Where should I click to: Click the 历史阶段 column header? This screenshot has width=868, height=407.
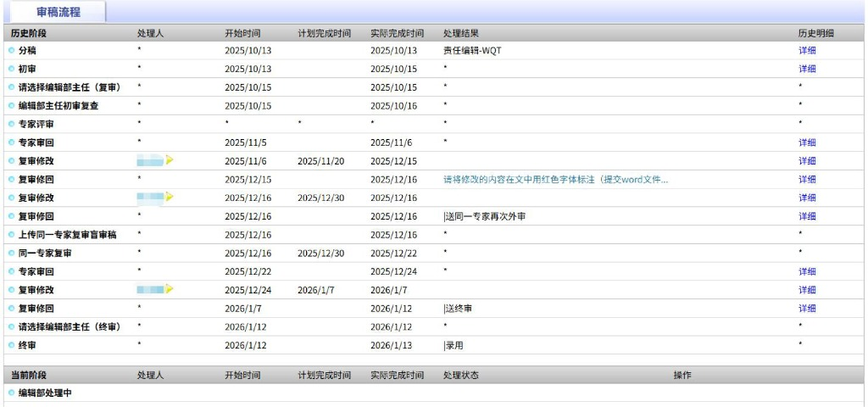coord(28,33)
